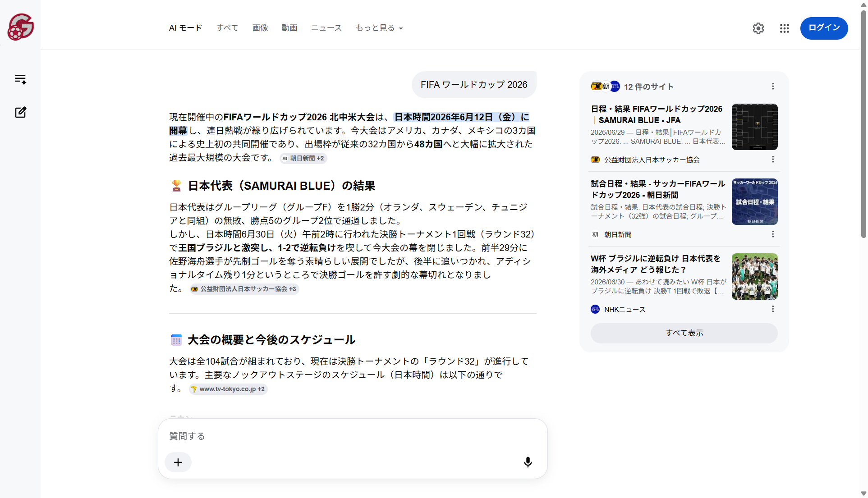
Task: Click the FIFA ワールドカップ 2026 query bubble
Action: point(474,85)
